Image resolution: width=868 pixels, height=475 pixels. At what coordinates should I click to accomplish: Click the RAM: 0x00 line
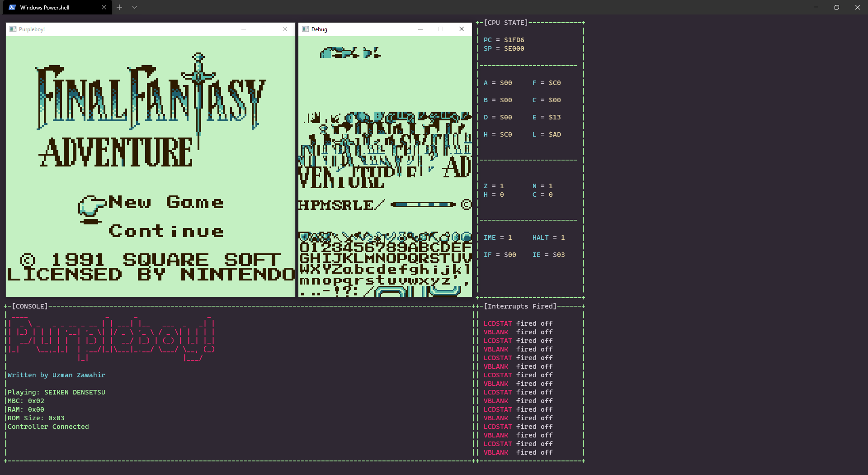tap(26, 409)
